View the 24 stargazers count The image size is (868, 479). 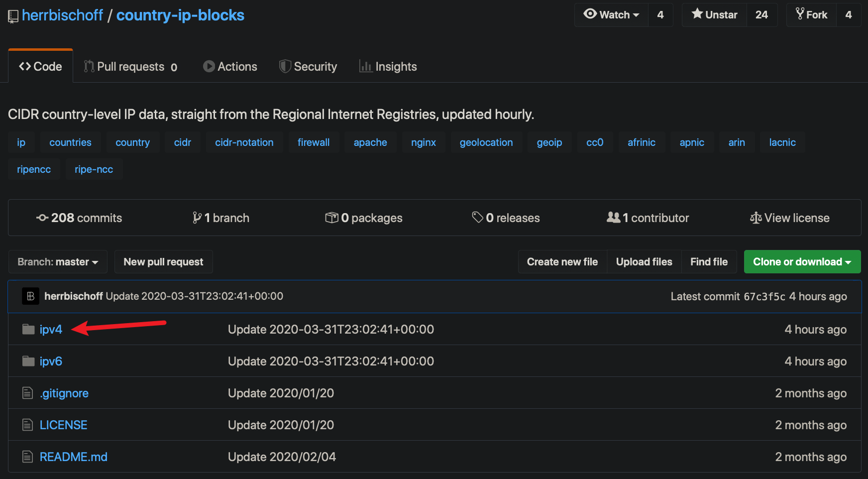[761, 15]
